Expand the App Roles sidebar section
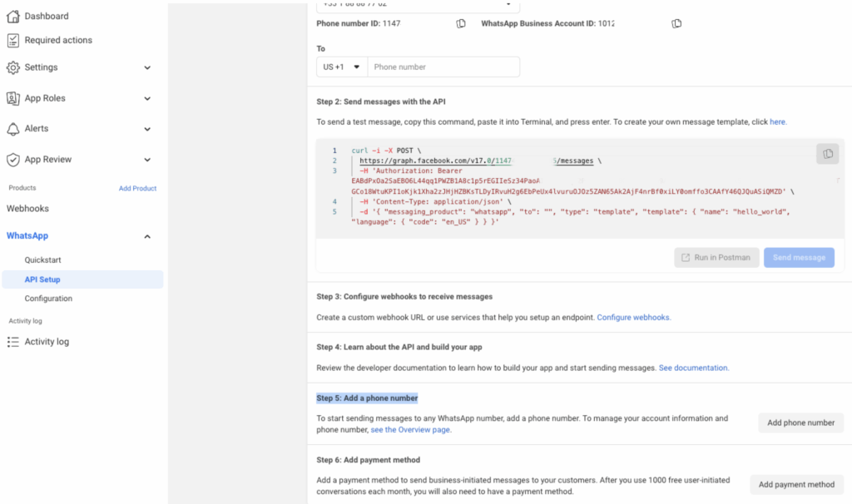The height and width of the screenshot is (504, 852). 147,98
